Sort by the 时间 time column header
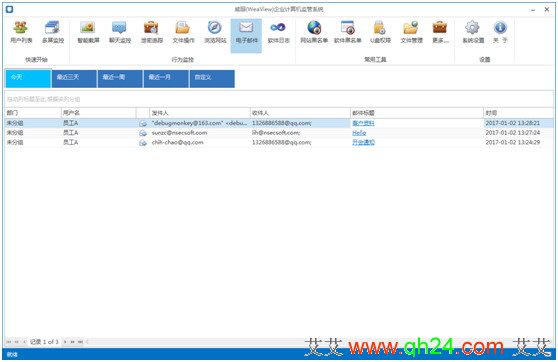Image resolution: width=558 pixels, height=362 pixels. (x=518, y=113)
